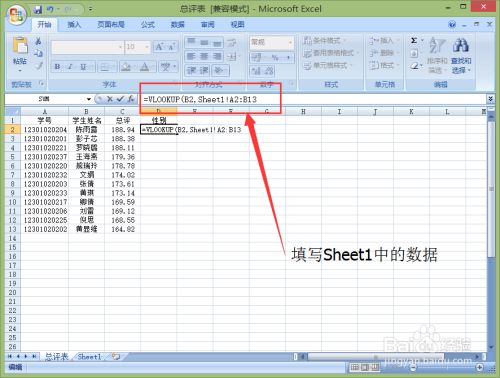Click the AutoSum sigma icon

(x=414, y=41)
